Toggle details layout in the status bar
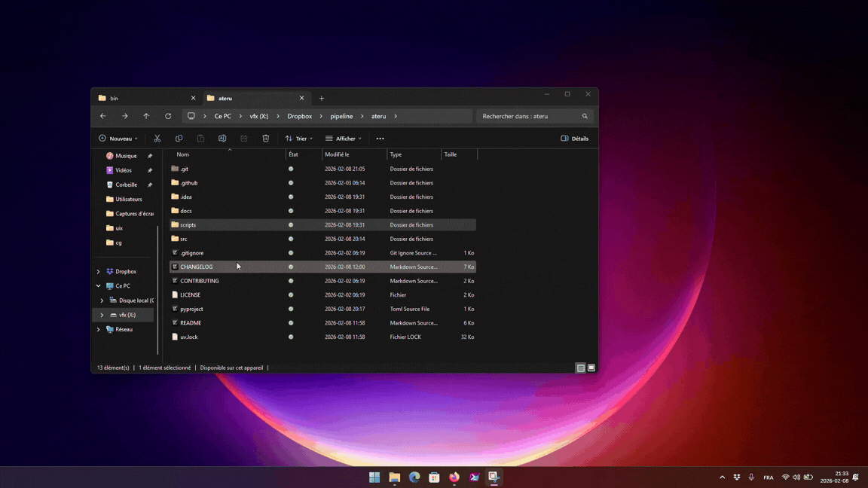The width and height of the screenshot is (868, 488). [580, 368]
